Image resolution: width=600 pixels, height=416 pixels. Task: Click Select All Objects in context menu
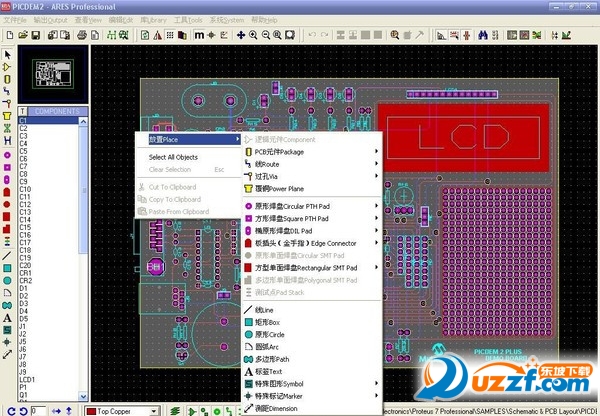tap(173, 157)
